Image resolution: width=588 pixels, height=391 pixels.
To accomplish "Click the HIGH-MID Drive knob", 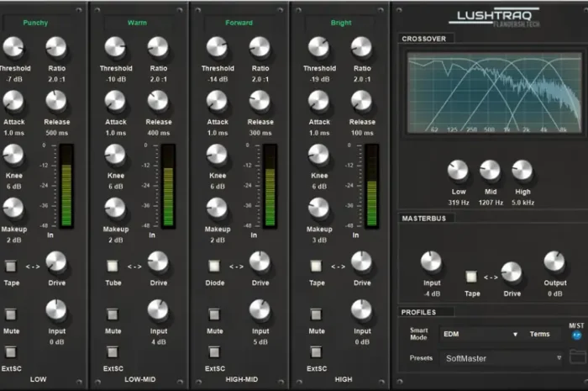I will pyautogui.click(x=260, y=262).
